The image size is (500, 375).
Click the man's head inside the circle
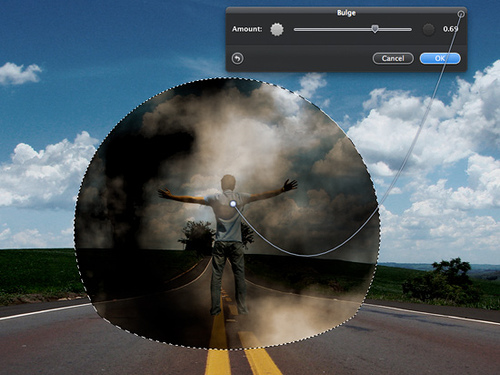[x=228, y=184]
